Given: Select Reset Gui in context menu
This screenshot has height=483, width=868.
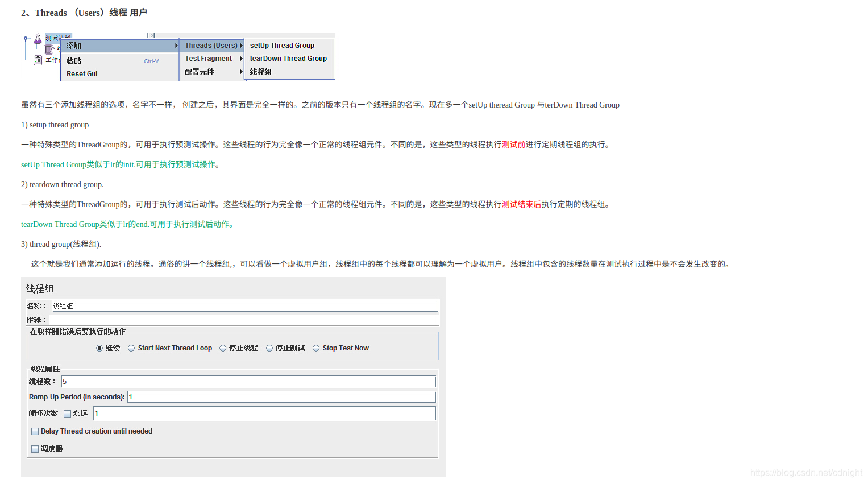Looking at the screenshot, I should tap(119, 74).
